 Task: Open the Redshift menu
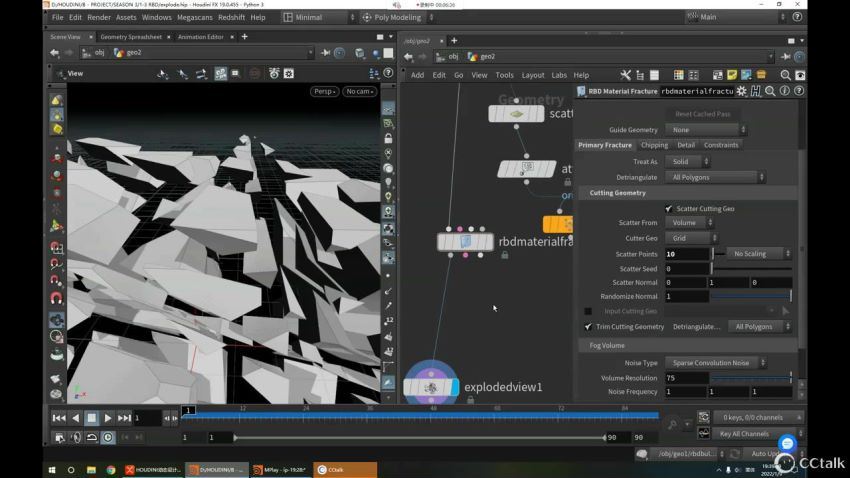(231, 17)
